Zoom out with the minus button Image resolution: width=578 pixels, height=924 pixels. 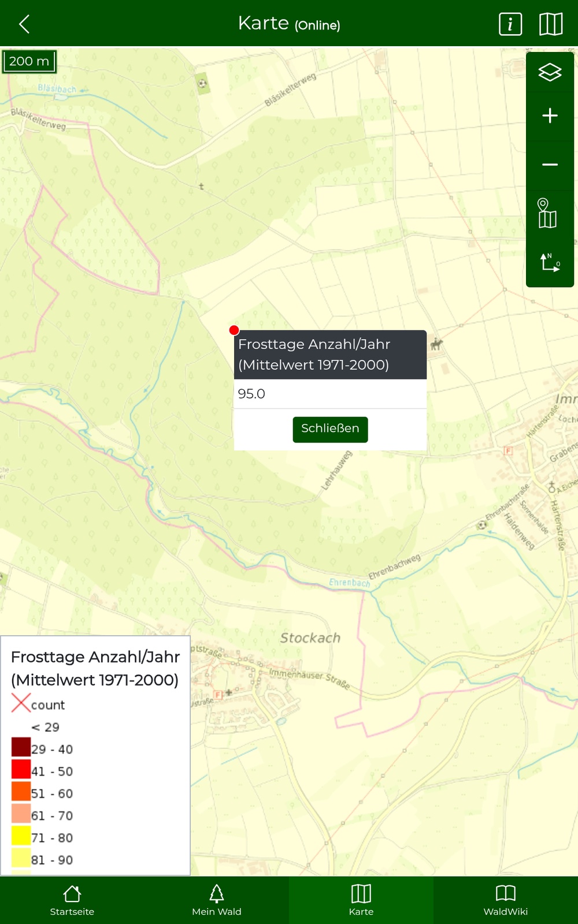click(x=550, y=165)
